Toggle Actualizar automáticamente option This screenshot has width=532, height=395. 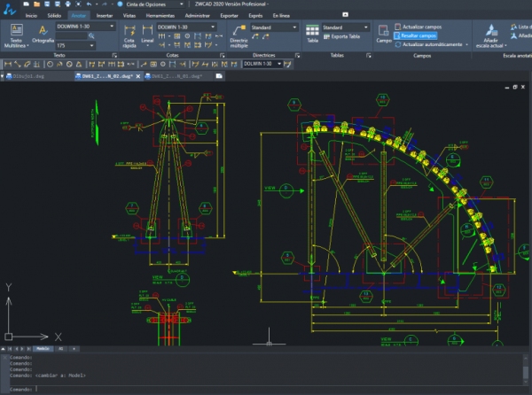[x=430, y=44]
